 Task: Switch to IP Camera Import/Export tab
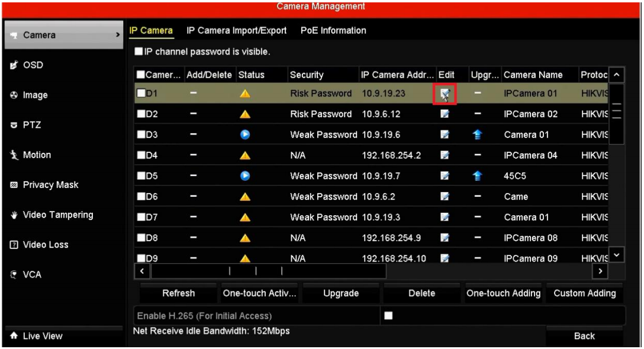(x=236, y=30)
